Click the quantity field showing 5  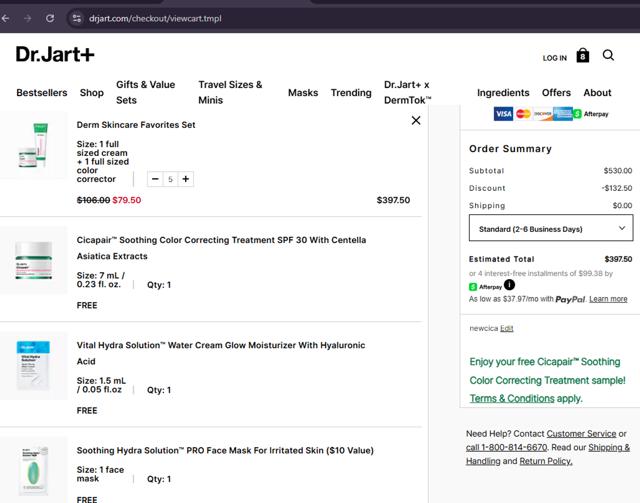pos(171,179)
